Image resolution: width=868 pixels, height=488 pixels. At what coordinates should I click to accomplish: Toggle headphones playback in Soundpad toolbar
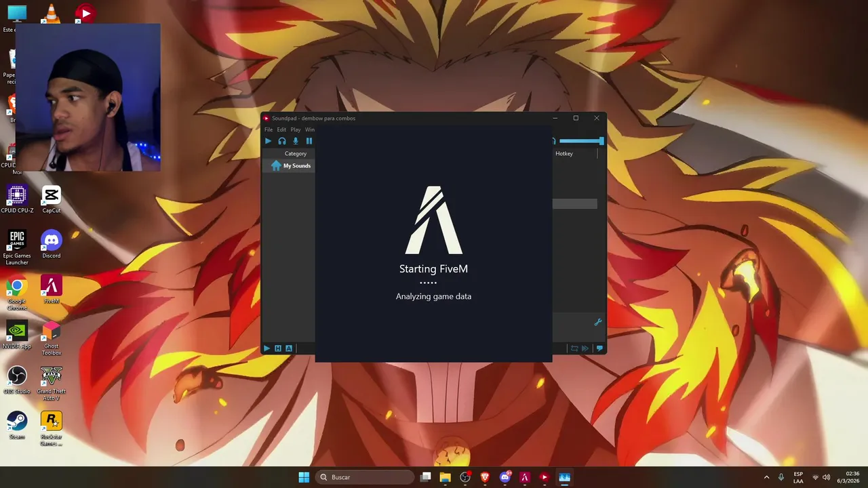tap(282, 141)
